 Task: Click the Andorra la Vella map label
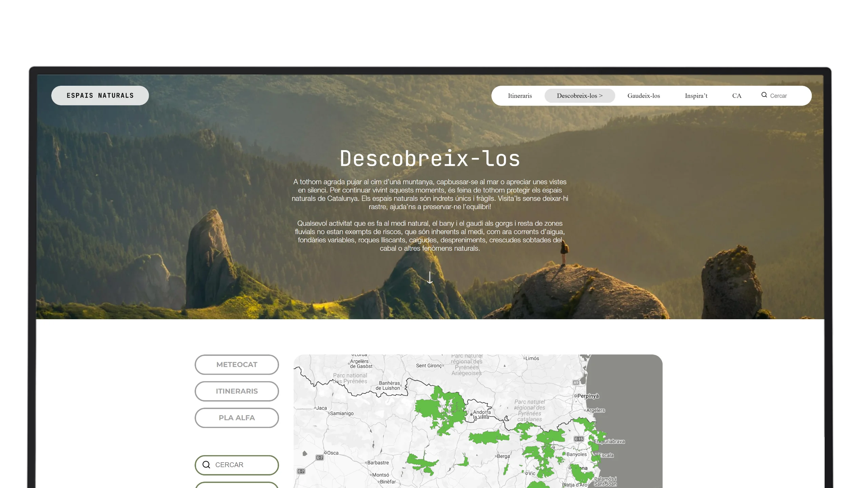(x=481, y=414)
